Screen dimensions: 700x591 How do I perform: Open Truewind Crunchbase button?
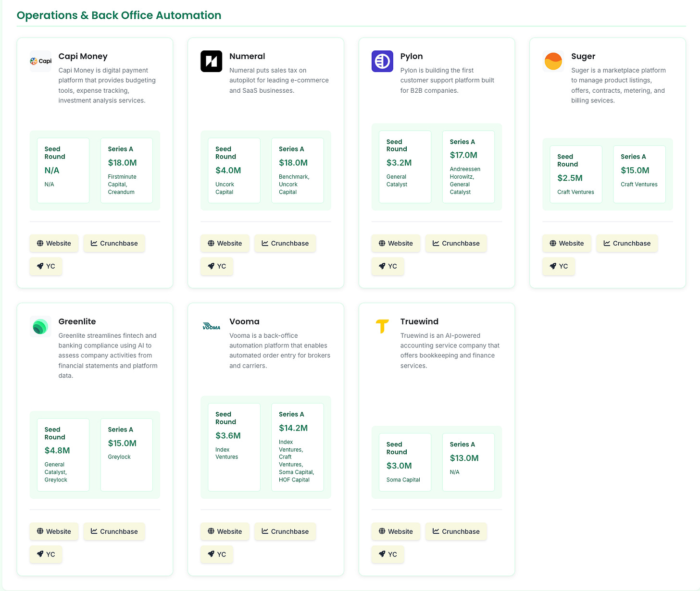456,531
